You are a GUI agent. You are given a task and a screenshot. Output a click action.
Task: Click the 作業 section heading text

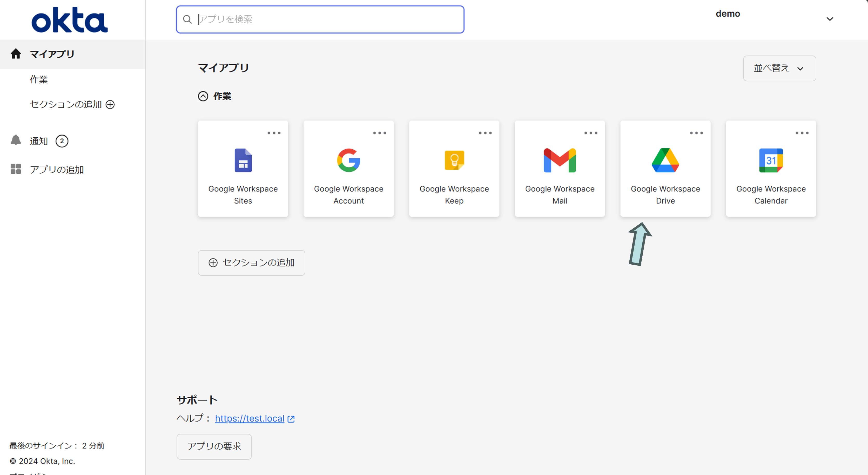click(222, 96)
